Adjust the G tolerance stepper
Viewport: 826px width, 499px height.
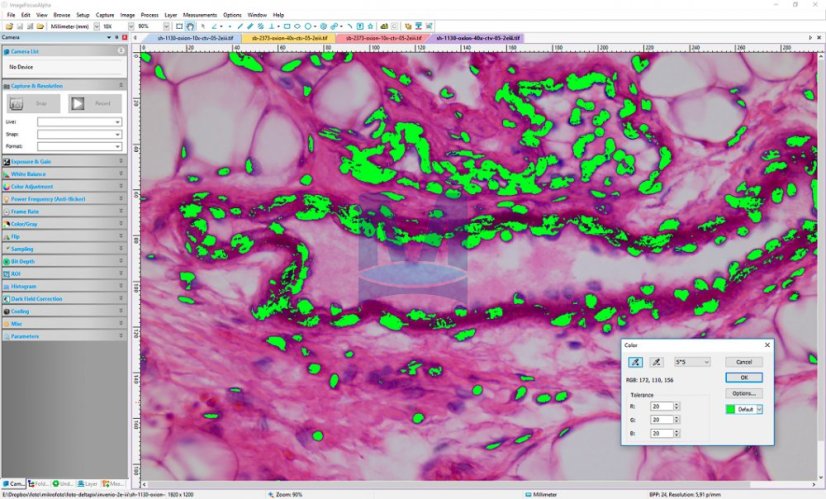[x=677, y=420]
